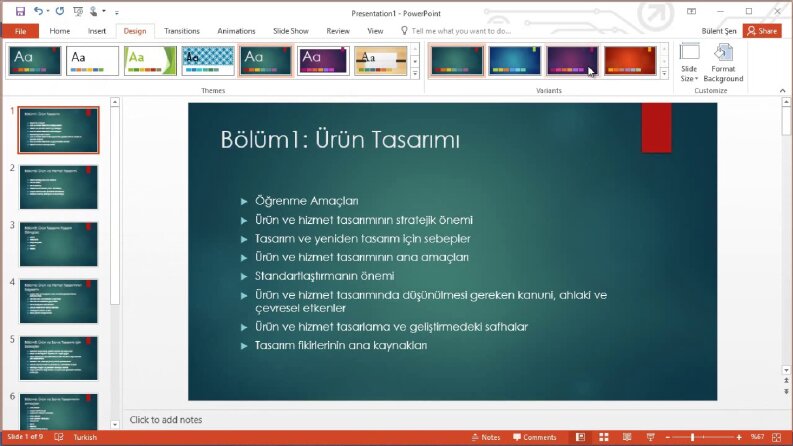Select the green Facet theme thumbnail
This screenshot has height=446, width=793.
point(150,61)
